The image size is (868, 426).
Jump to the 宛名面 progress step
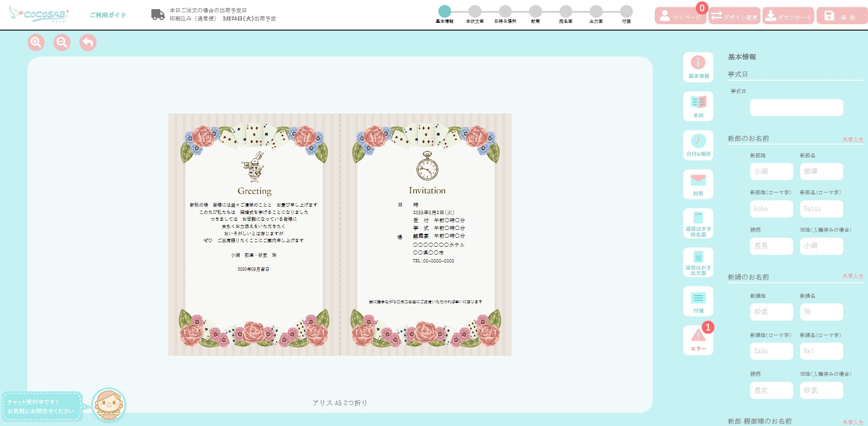565,12
